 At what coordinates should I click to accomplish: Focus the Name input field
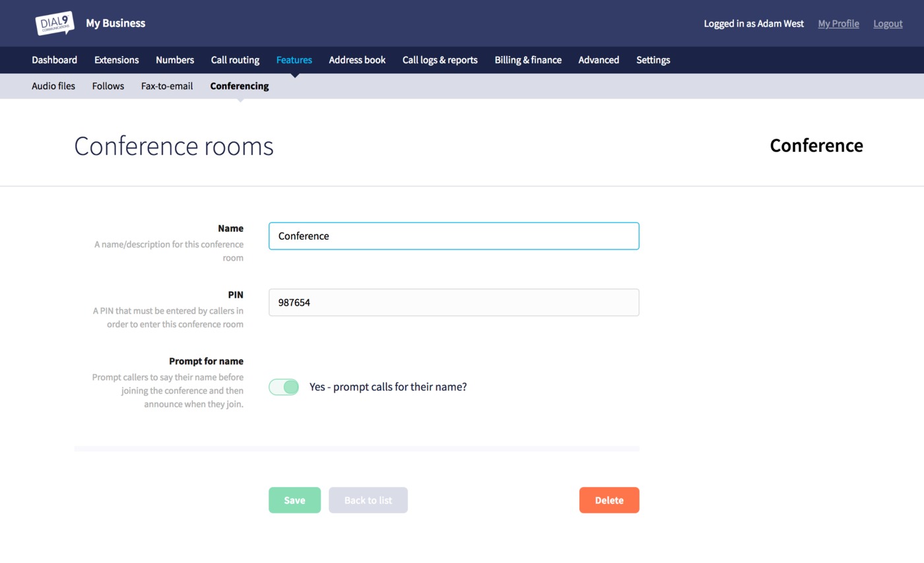[x=453, y=236]
